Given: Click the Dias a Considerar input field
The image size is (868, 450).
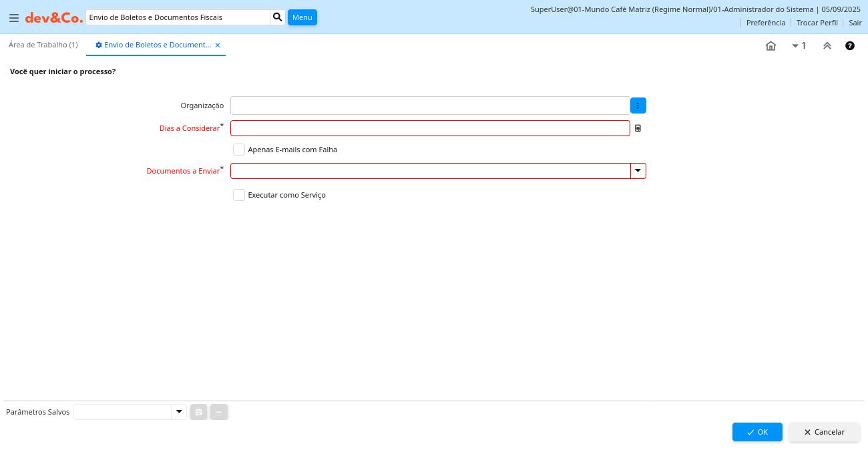Looking at the screenshot, I should [430, 128].
